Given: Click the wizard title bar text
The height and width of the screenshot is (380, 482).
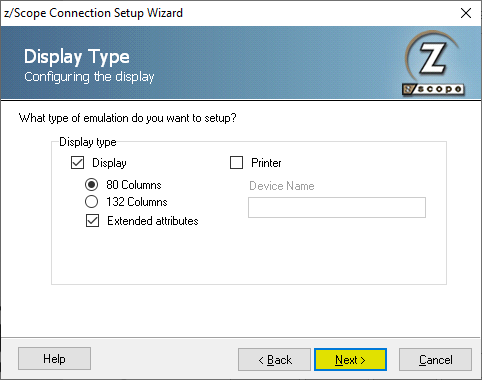Looking at the screenshot, I should (x=93, y=13).
